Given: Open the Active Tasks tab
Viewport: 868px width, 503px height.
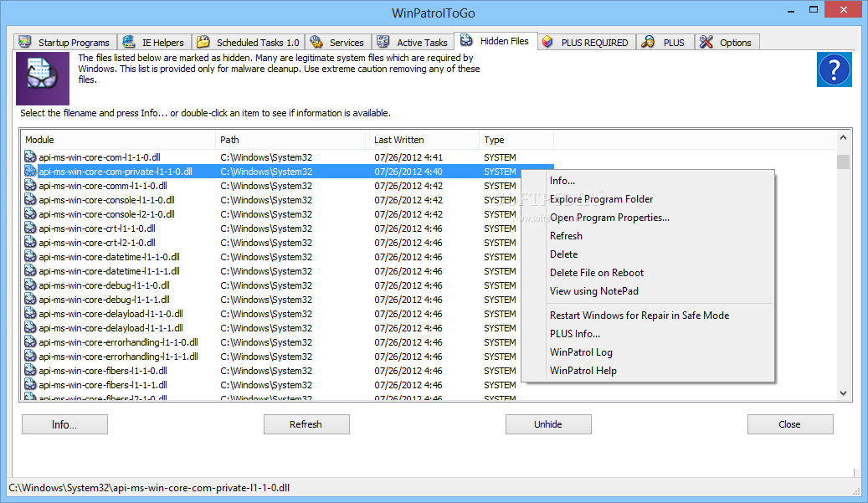Looking at the screenshot, I should (x=413, y=43).
